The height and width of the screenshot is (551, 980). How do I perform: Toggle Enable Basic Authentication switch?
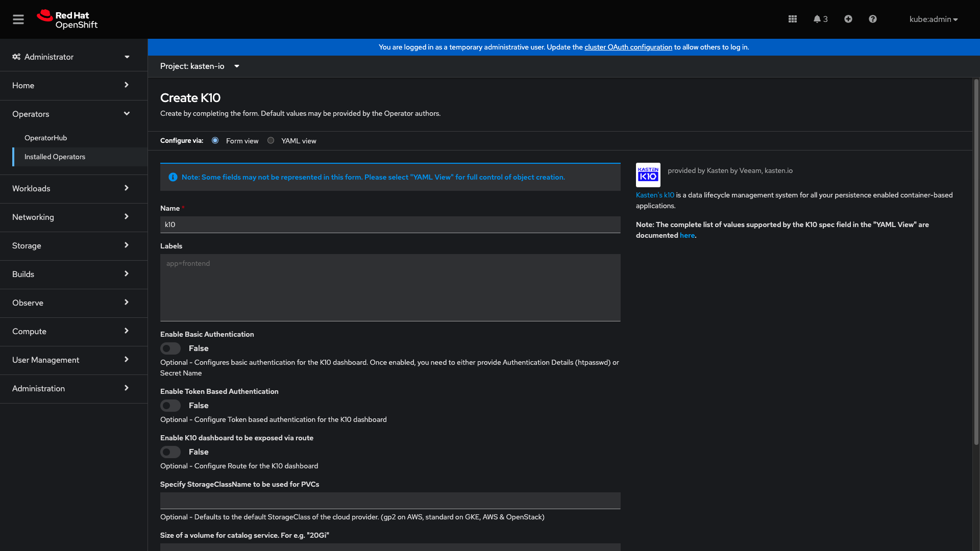coord(170,348)
